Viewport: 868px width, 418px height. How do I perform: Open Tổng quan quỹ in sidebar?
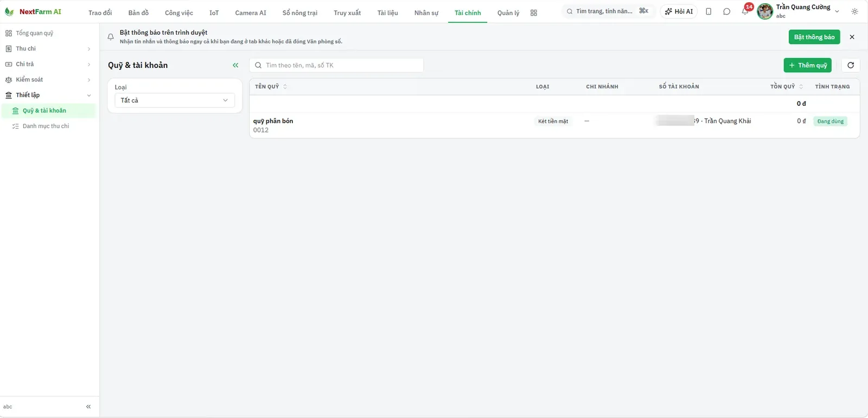click(x=49, y=33)
